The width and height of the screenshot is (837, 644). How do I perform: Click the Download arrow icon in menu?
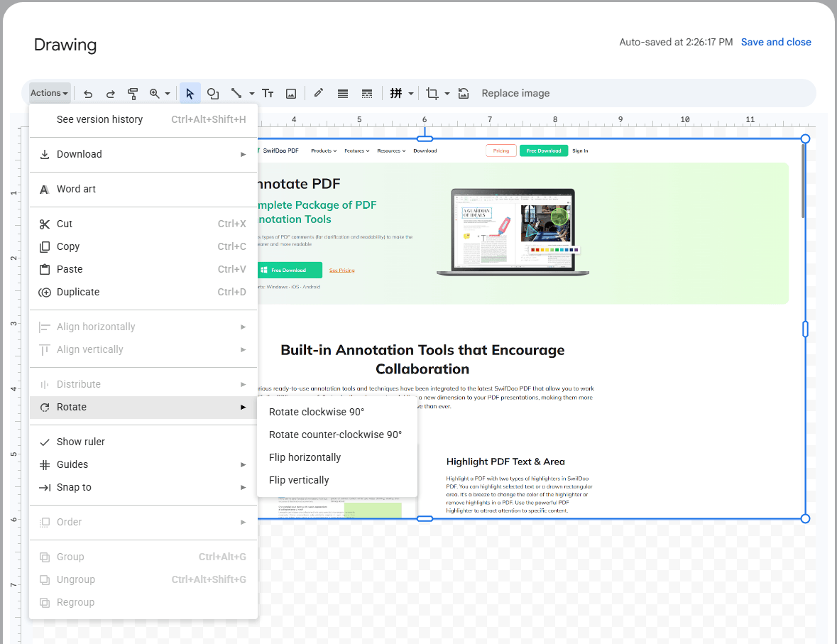coord(45,154)
